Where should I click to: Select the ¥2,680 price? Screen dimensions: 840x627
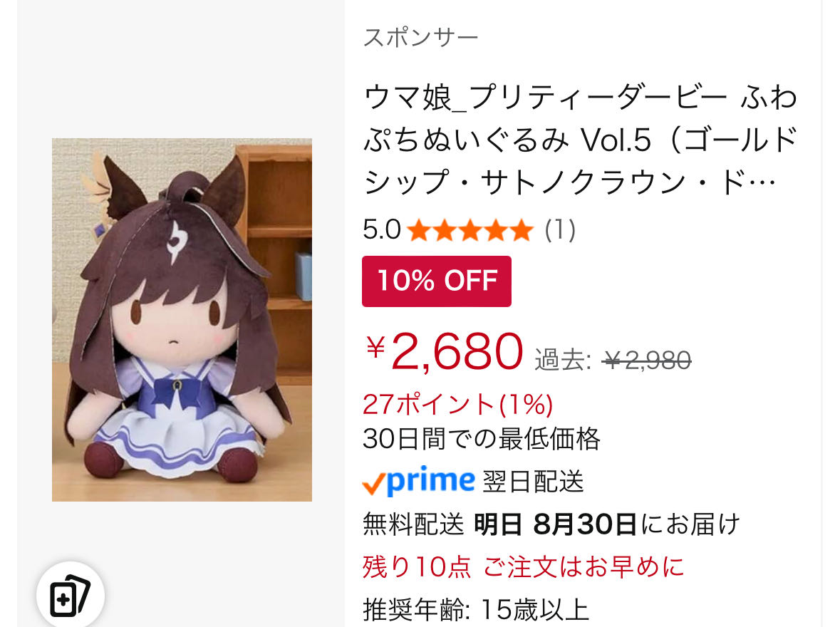point(443,351)
